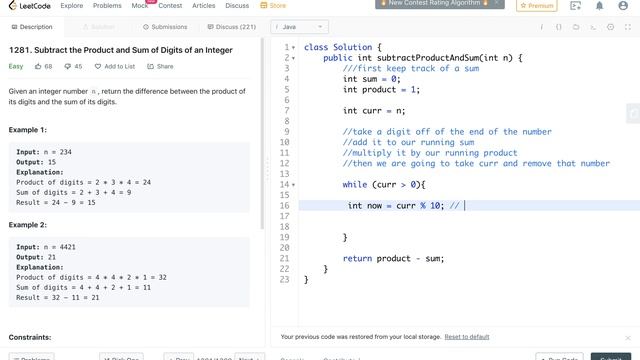The image size is (640, 360).
Task: Click the Pick One button
Action: pos(121,357)
